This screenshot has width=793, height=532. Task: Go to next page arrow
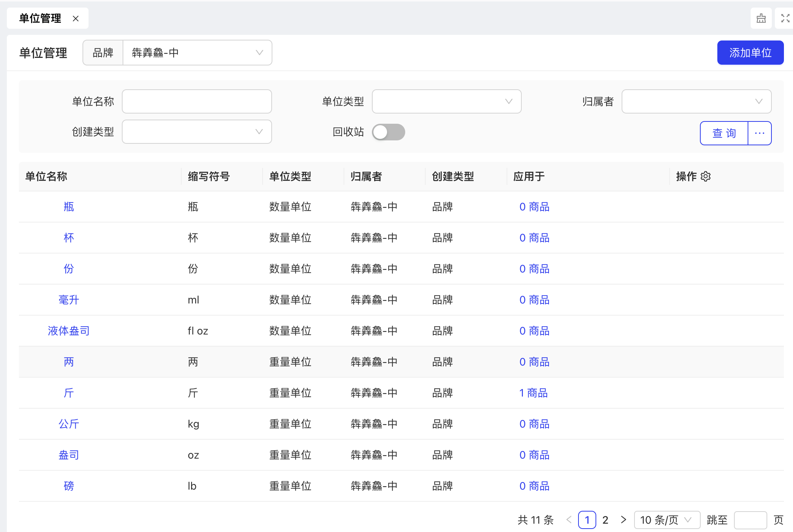(624, 520)
